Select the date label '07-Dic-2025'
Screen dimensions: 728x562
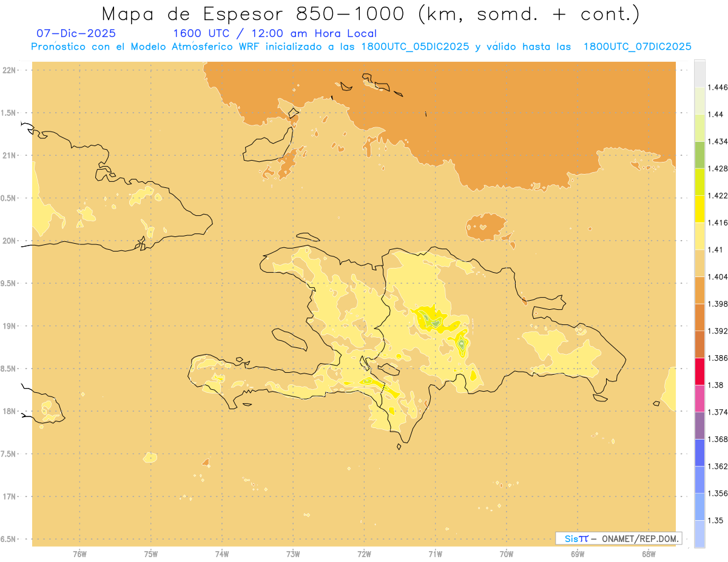click(76, 33)
